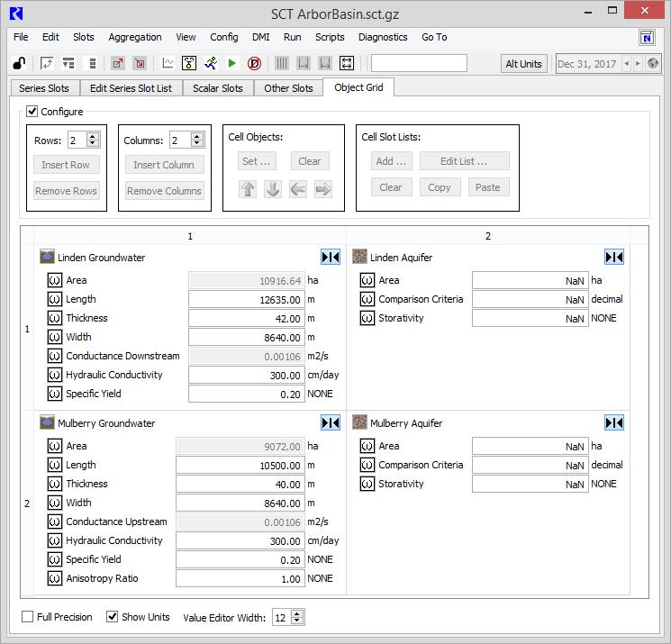Click the Columns spinner control
Viewport: 671px width, 644px height.
[x=186, y=141]
